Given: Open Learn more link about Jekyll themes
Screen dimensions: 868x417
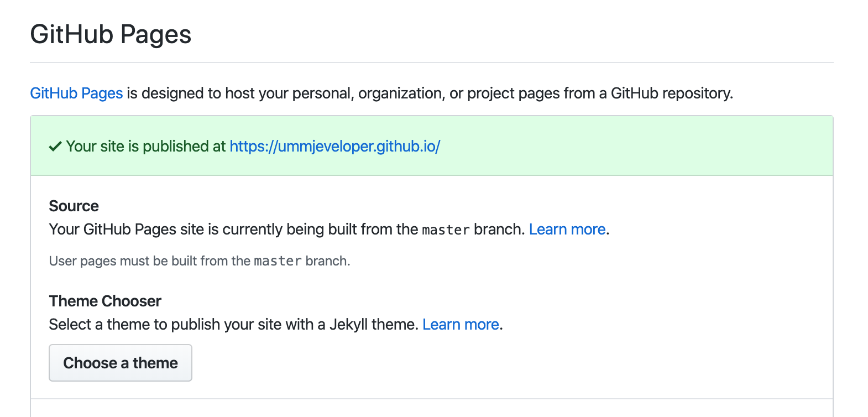Looking at the screenshot, I should tap(461, 324).
